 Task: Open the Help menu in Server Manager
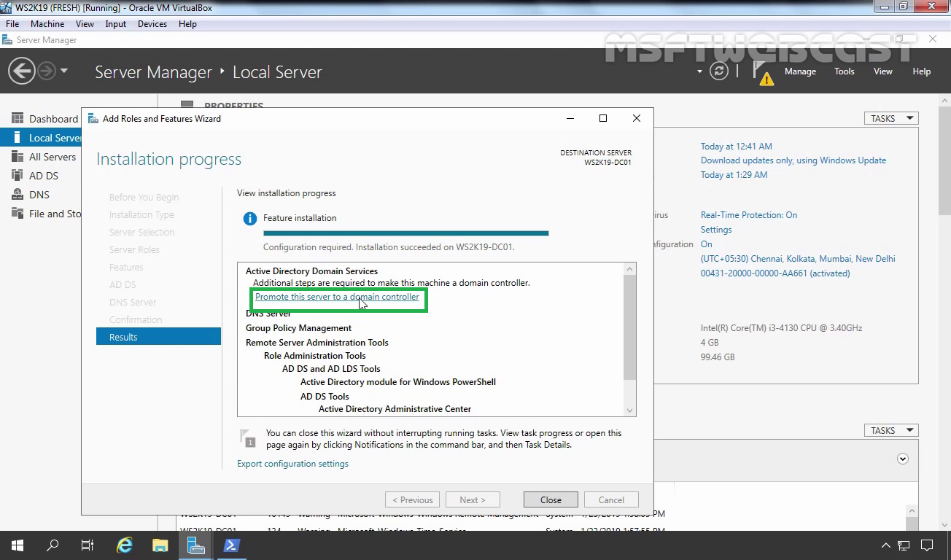click(x=922, y=71)
